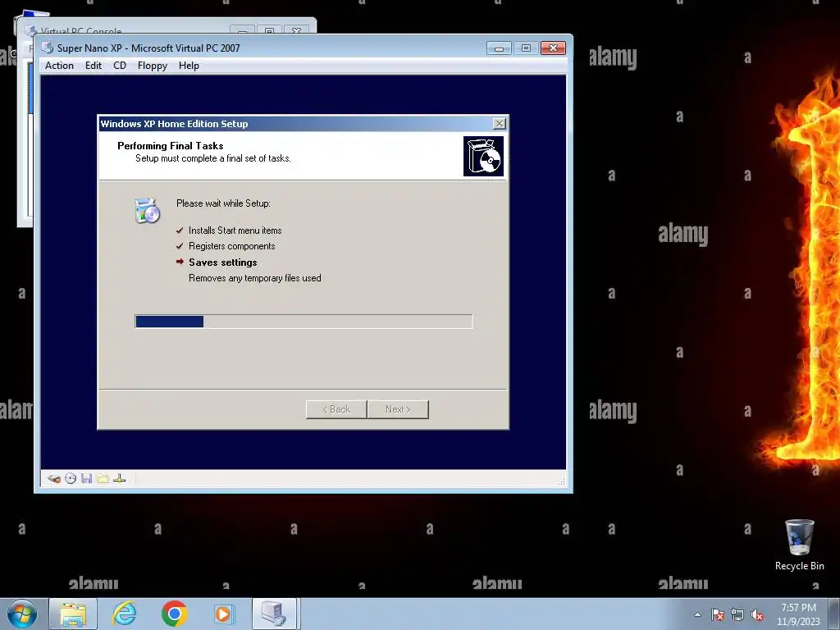Close the Windows XP Home Edition Setup dialog

tap(500, 124)
